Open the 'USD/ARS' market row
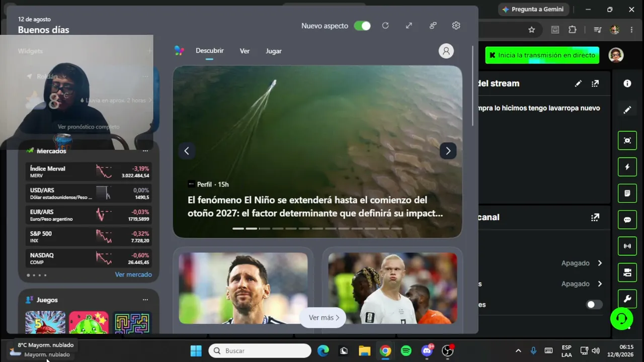This screenshot has height=362, width=644. [x=89, y=194]
